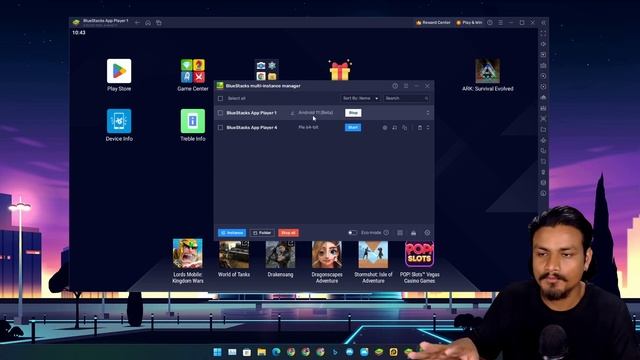Open World of Tanks game thumbnail

pyautogui.click(x=234, y=253)
